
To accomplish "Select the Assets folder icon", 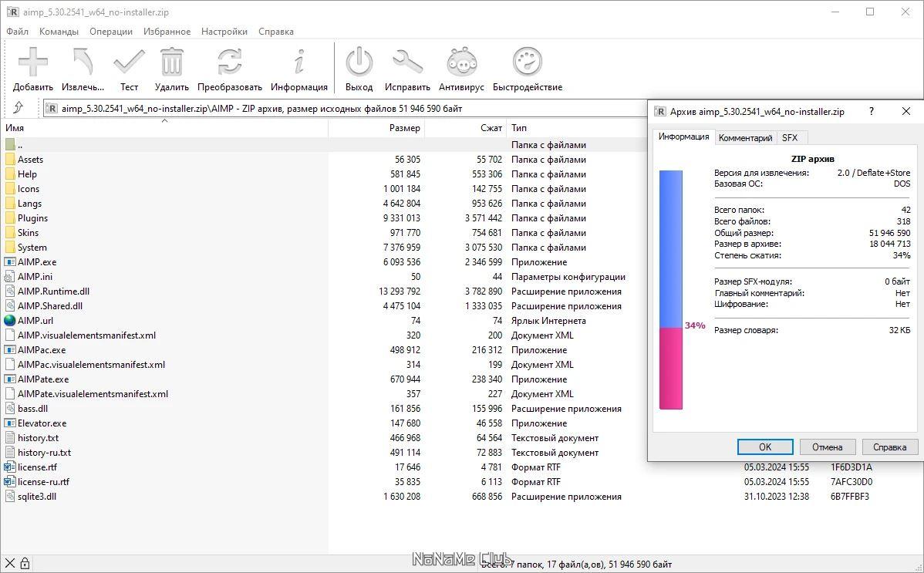I will click(x=9, y=159).
